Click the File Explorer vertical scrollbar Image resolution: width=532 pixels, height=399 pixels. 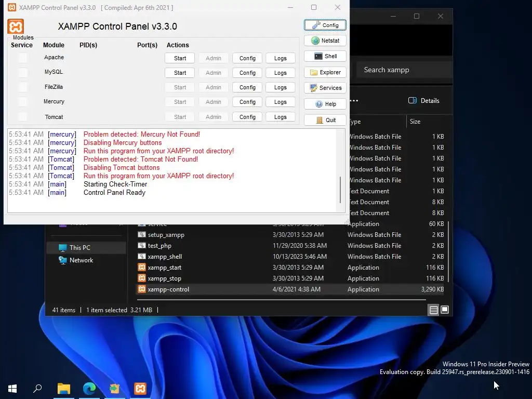[x=448, y=251]
